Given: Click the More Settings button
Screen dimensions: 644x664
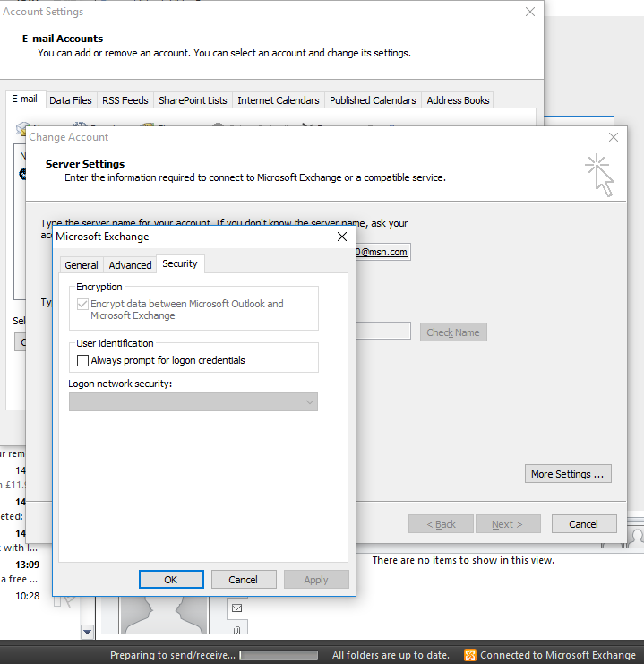Looking at the screenshot, I should pos(568,474).
